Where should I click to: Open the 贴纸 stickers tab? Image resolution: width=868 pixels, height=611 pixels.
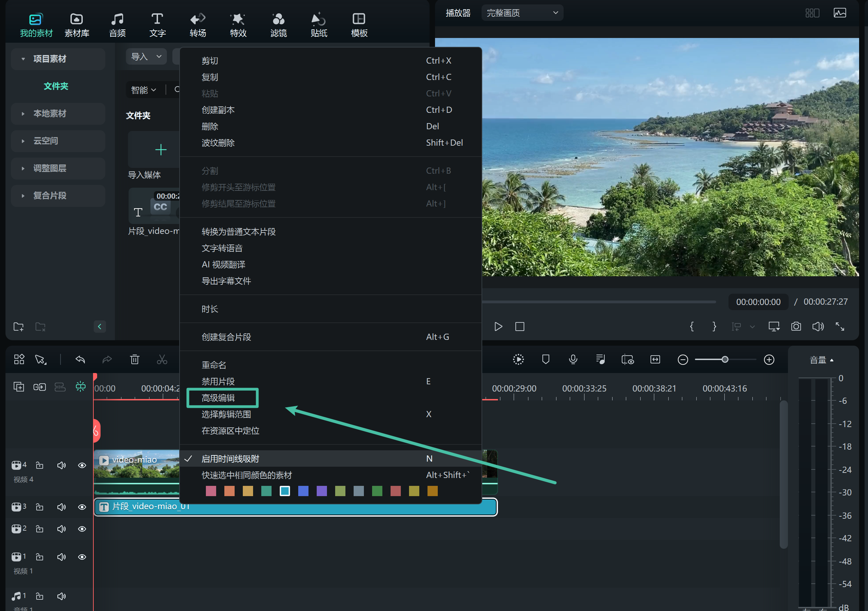(x=319, y=25)
